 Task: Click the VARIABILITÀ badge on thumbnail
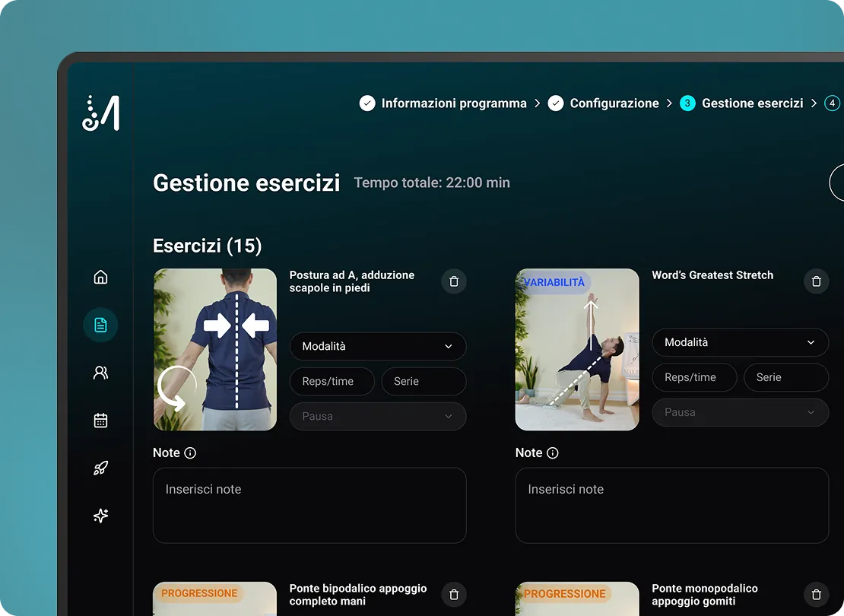pos(554,282)
